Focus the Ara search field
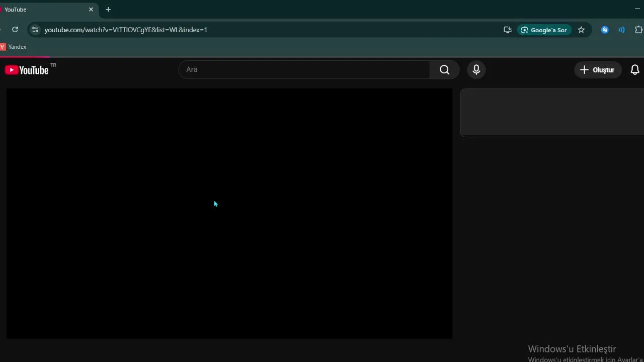Viewport: 644px width, 362px height. point(304,70)
